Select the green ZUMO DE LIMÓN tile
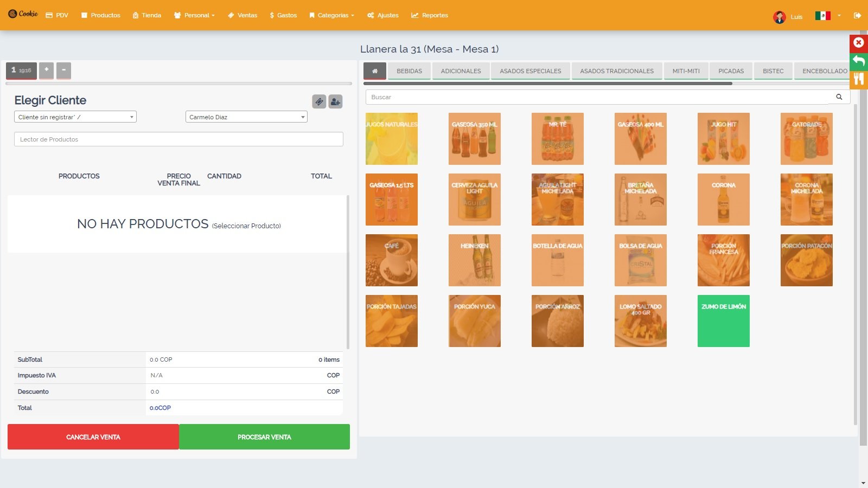Image resolution: width=868 pixels, height=488 pixels. point(723,321)
